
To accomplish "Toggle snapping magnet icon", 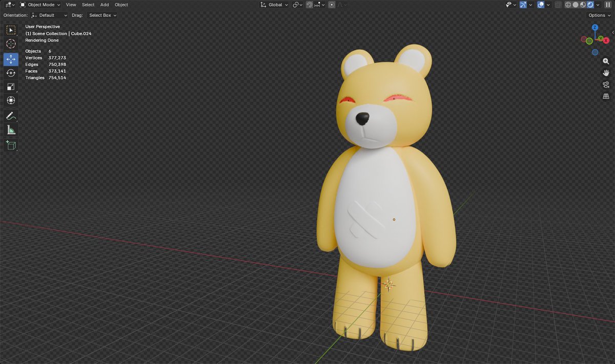I will pyautogui.click(x=310, y=5).
